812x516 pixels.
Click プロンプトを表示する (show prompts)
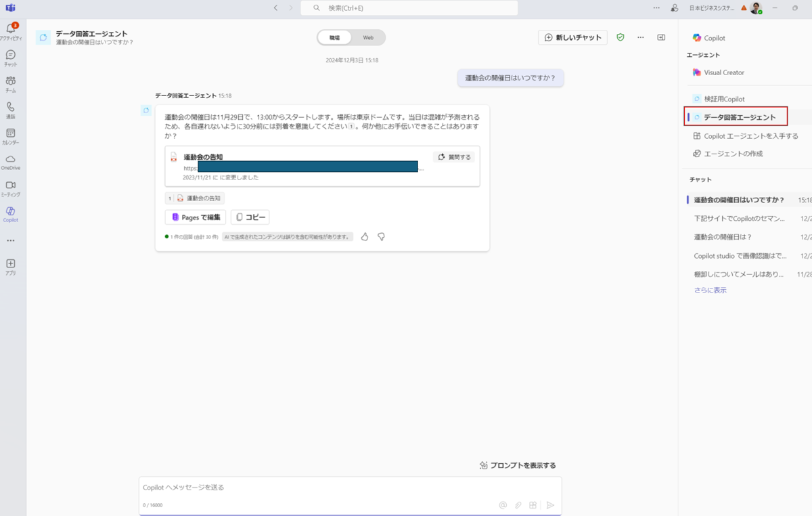click(x=518, y=465)
